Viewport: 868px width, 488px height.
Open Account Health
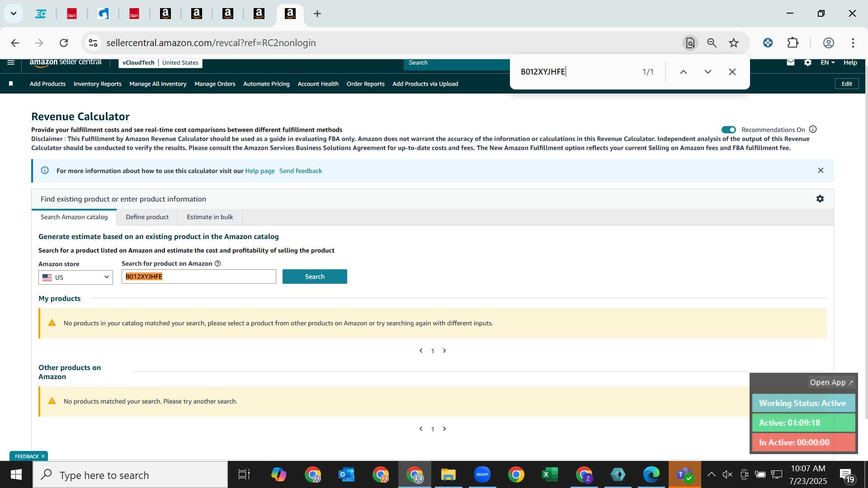[318, 84]
